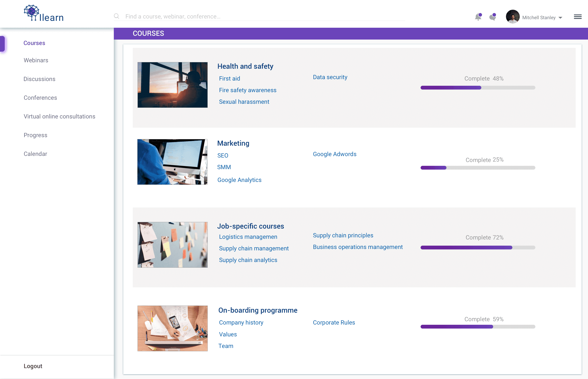Screen dimensions: 588x379
Task: Click the Logout button
Action: (33, 366)
